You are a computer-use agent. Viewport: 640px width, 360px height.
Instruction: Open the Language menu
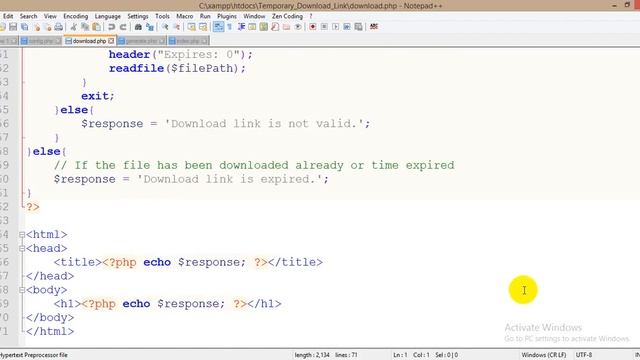tap(108, 16)
